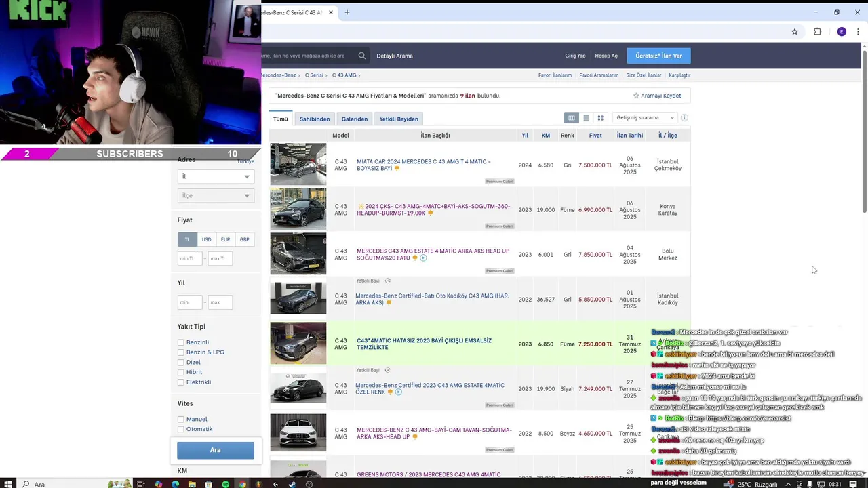Click the Giriş Yap link
This screenshot has width=868, height=488.
[575, 56]
